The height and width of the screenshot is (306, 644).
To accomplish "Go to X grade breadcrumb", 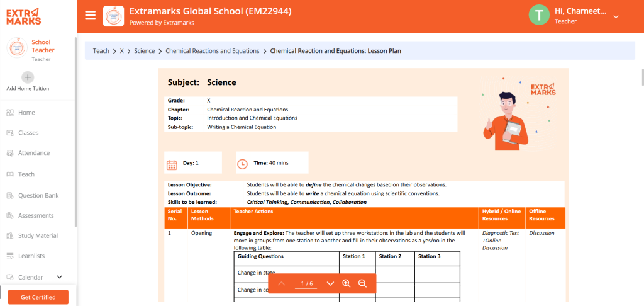I will [121, 51].
